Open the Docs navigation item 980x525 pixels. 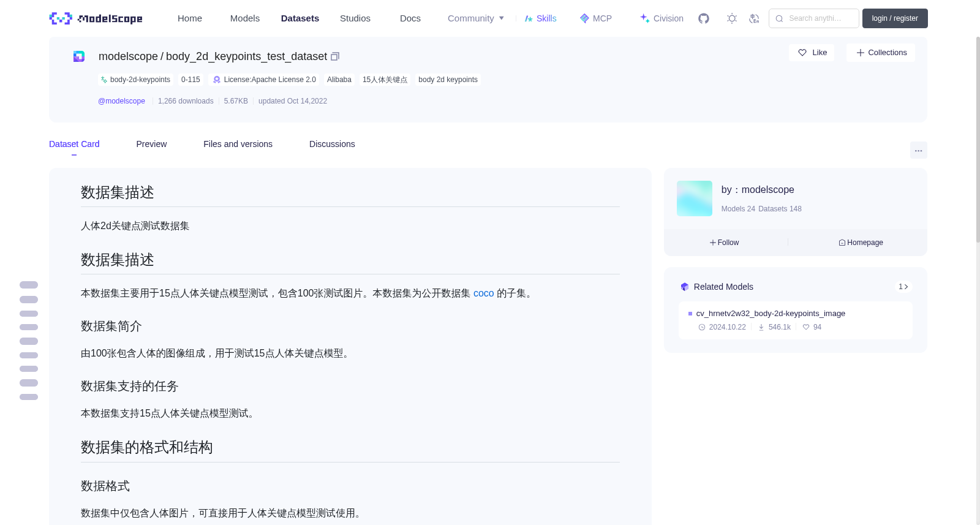point(410,18)
